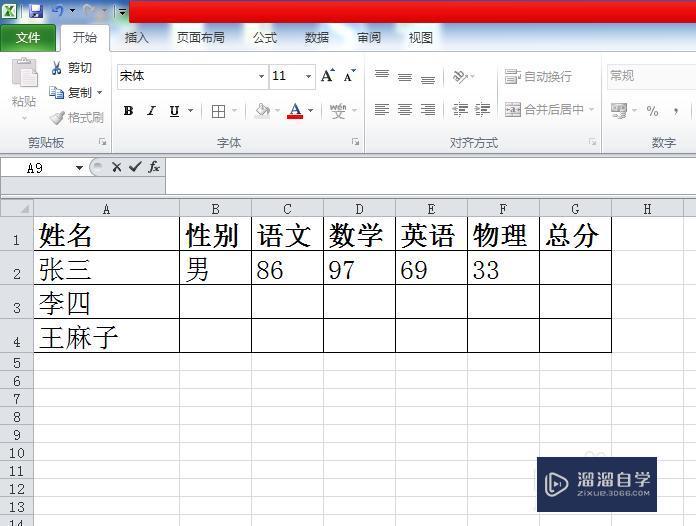Click the 格式刷 format painter
Image resolution: width=696 pixels, height=526 pixels.
point(77,117)
